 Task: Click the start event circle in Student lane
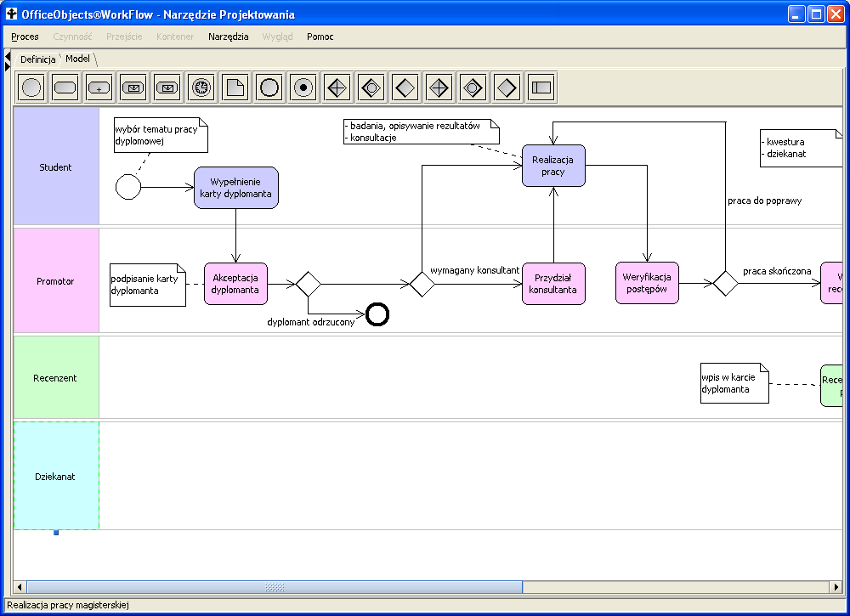(x=128, y=187)
